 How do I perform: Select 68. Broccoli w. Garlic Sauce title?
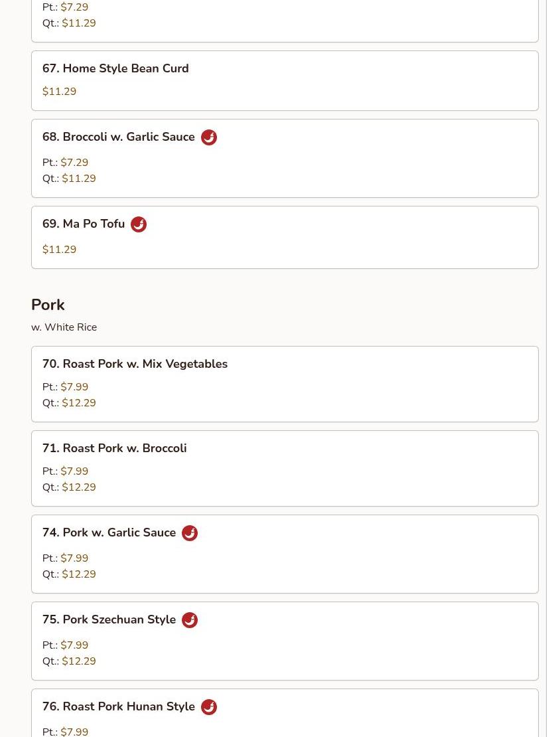(x=119, y=137)
